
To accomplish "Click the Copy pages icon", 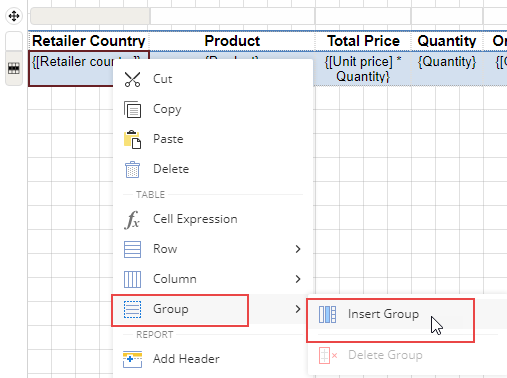I will 132,109.
